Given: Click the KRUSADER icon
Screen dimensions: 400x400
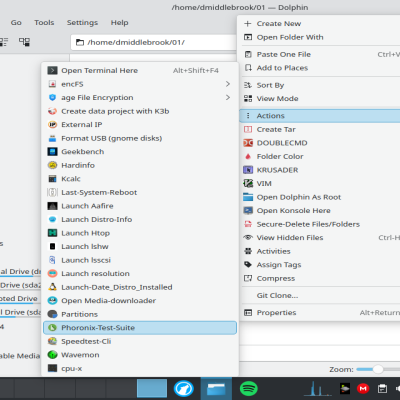Looking at the screenshot, I should point(248,170).
